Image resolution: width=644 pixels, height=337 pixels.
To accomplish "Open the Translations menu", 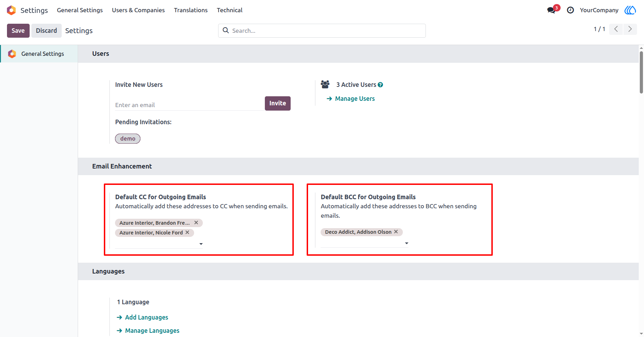I will pos(191,10).
